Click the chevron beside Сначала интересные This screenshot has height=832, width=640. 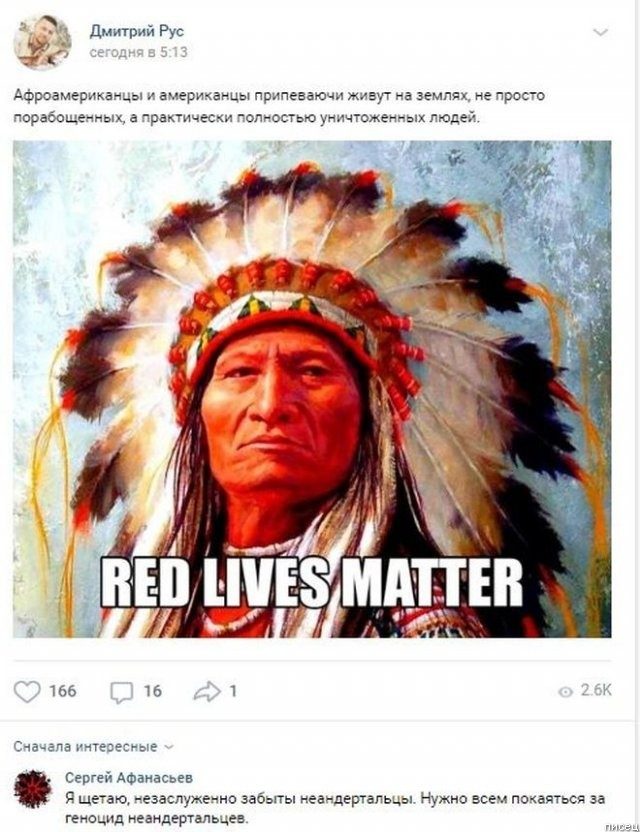pyautogui.click(x=169, y=747)
